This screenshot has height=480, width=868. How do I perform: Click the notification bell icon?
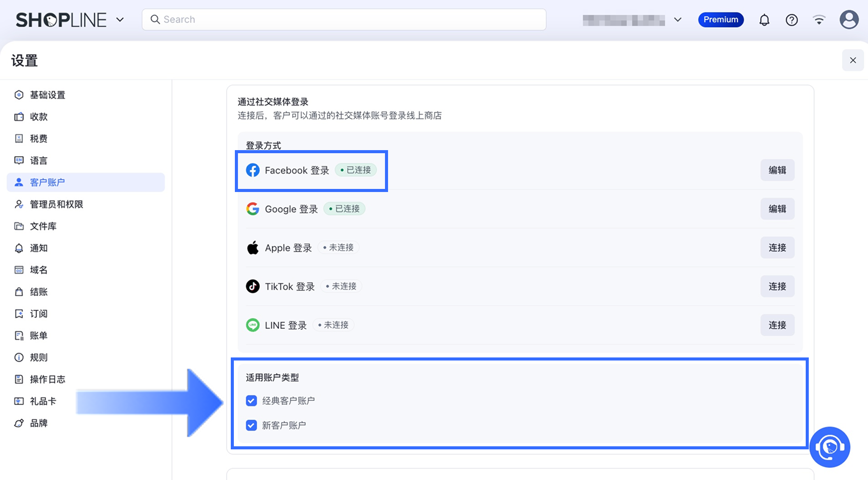click(x=764, y=20)
